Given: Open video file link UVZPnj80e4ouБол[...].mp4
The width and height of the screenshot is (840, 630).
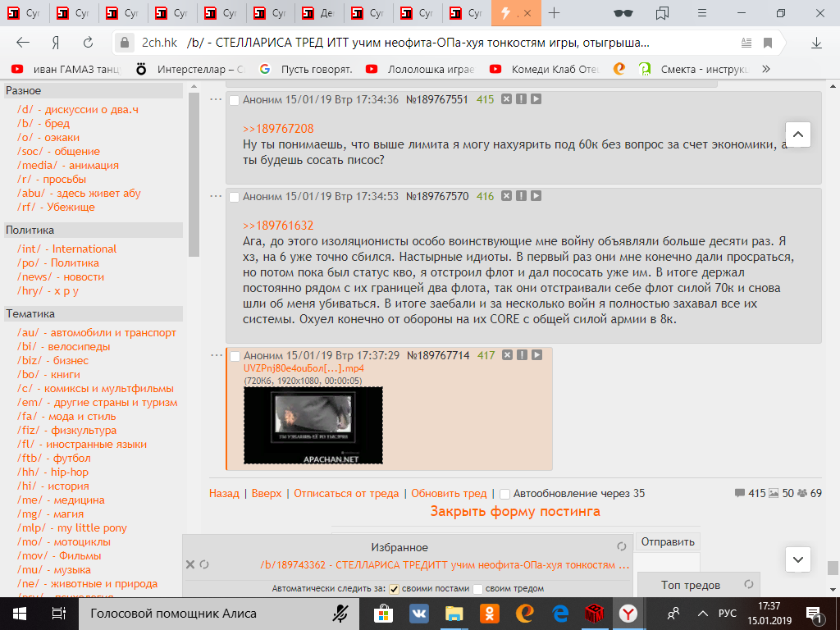Looking at the screenshot, I should tap(304, 368).
